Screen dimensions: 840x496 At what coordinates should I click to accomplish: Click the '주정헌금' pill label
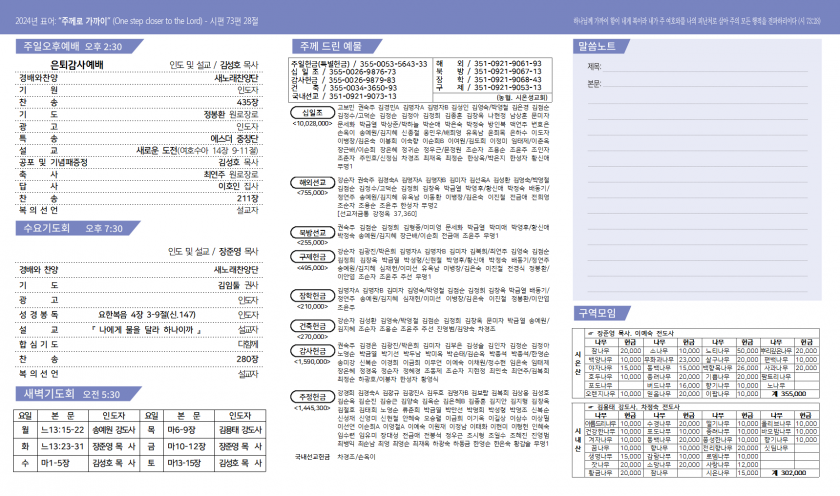click(x=312, y=397)
